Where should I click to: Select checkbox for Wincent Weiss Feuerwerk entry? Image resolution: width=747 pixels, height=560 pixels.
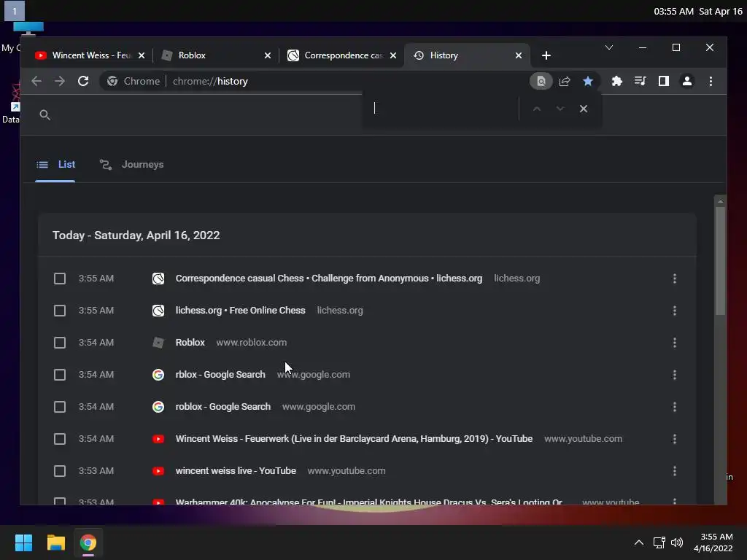click(60, 438)
